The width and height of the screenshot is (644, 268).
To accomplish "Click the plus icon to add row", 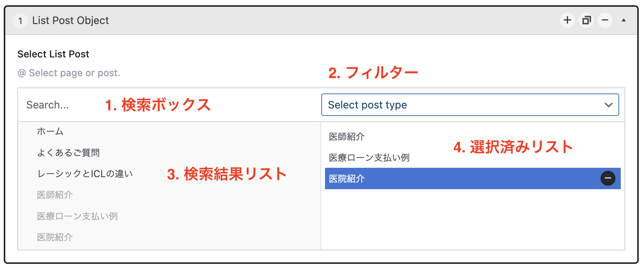I will click(x=567, y=20).
